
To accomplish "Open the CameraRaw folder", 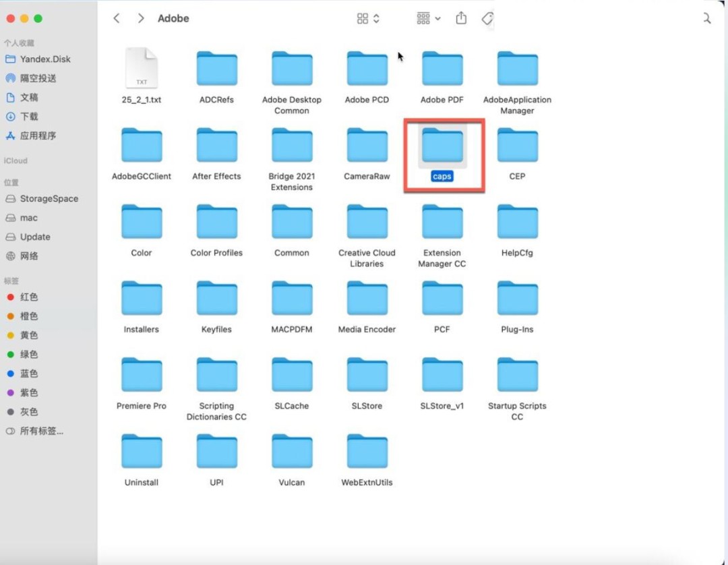I will coord(367,146).
